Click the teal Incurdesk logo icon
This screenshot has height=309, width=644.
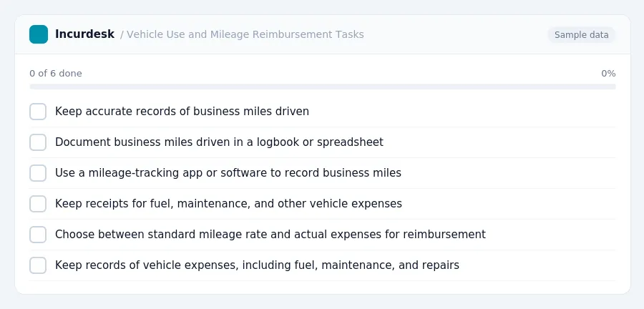(39, 34)
